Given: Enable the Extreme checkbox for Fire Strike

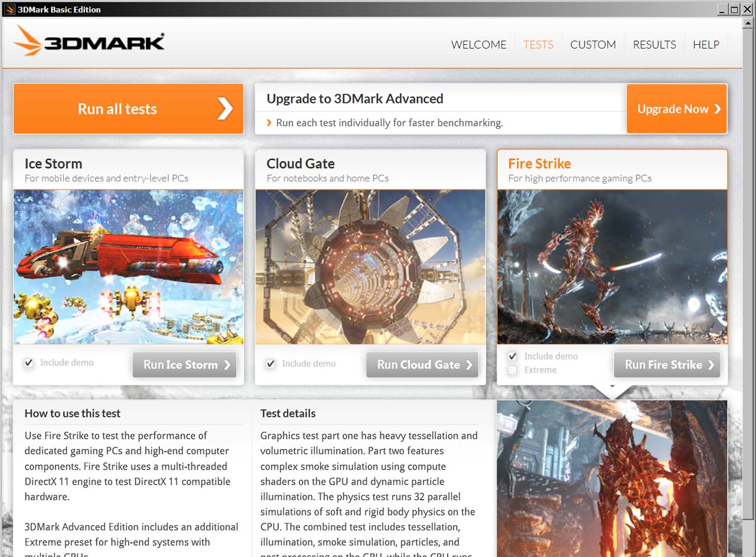Looking at the screenshot, I should [x=513, y=370].
